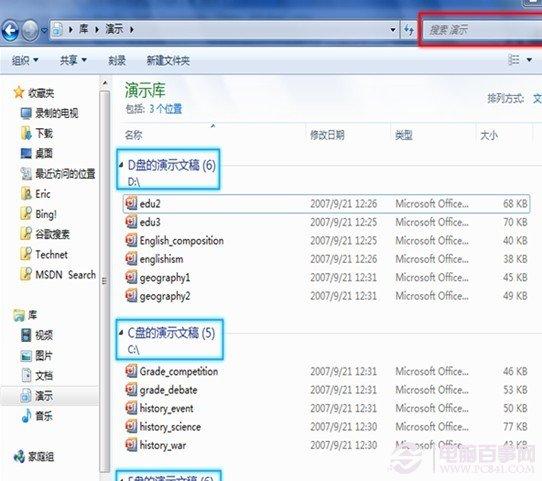Select the edu3 file icon
The image size is (542, 481).
(131, 221)
